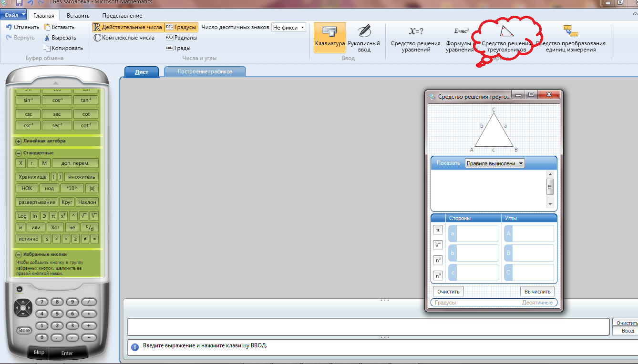The height and width of the screenshot is (364, 638).
Task: Click the Undo (Отменить) command
Action: click(x=23, y=27)
